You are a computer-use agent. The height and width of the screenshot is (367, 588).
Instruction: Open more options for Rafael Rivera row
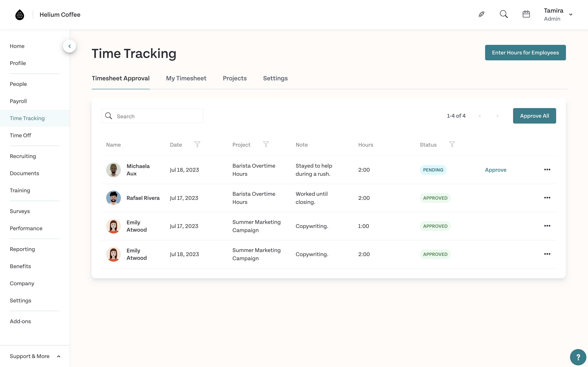point(547,198)
